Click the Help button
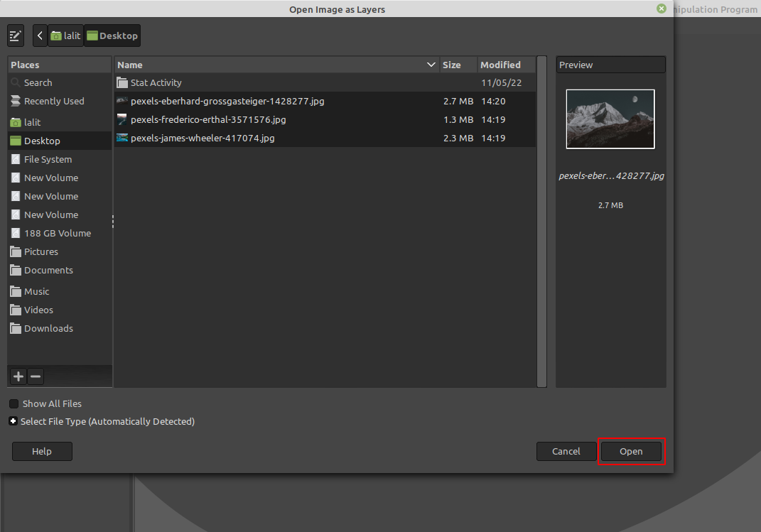761x532 pixels. [x=41, y=451]
